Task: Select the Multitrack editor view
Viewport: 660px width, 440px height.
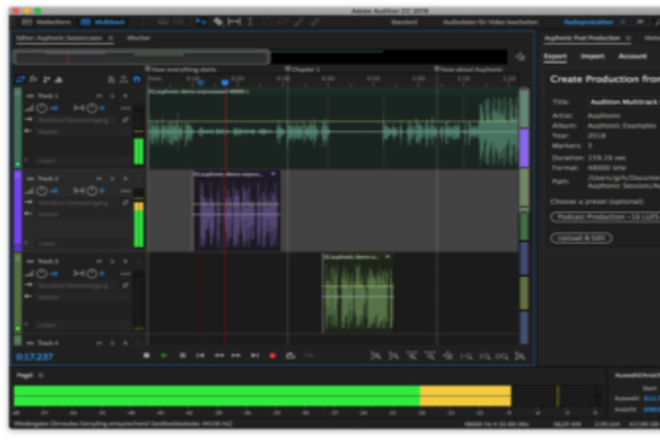Action: [x=103, y=22]
